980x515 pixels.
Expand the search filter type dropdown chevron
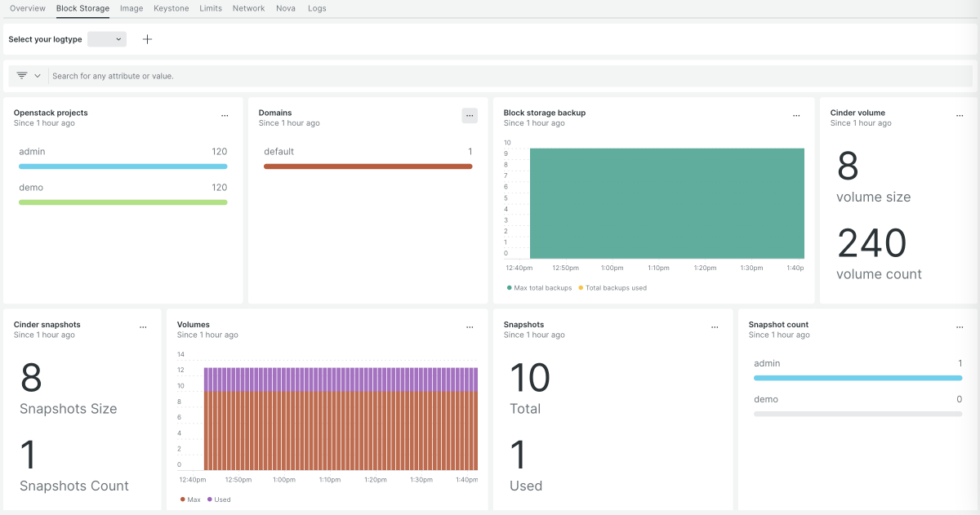(x=38, y=75)
